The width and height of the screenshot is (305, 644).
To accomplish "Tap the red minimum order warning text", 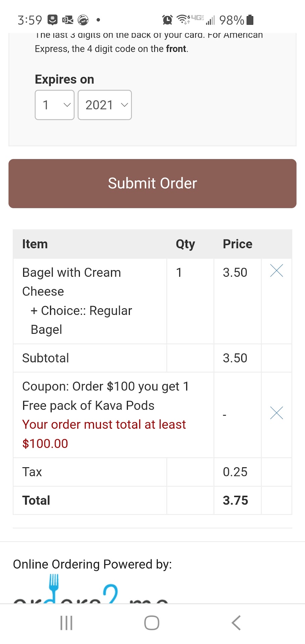I will coord(104,434).
